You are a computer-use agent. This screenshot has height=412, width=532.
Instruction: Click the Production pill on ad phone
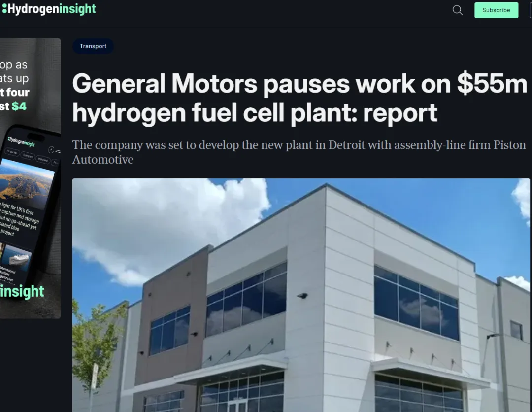click(12, 152)
